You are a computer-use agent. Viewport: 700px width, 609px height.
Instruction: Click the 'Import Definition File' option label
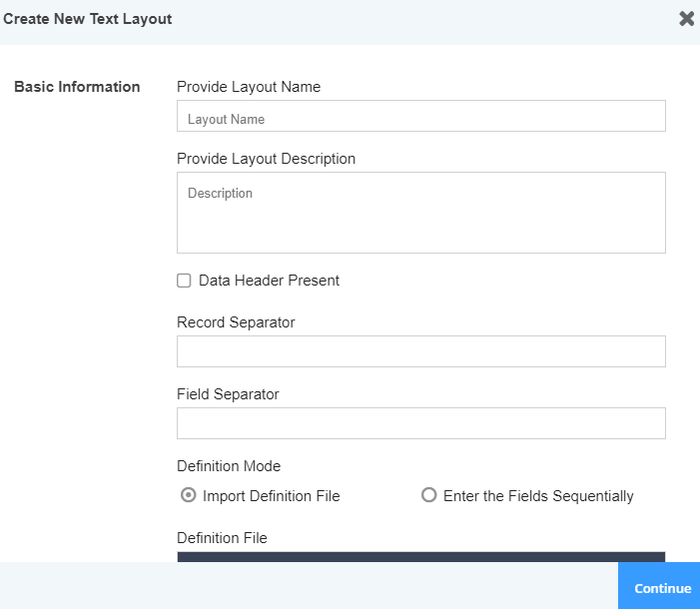click(x=271, y=496)
